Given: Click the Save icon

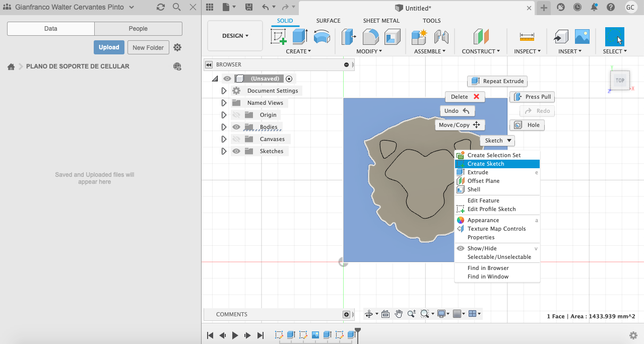Looking at the screenshot, I should (x=248, y=7).
